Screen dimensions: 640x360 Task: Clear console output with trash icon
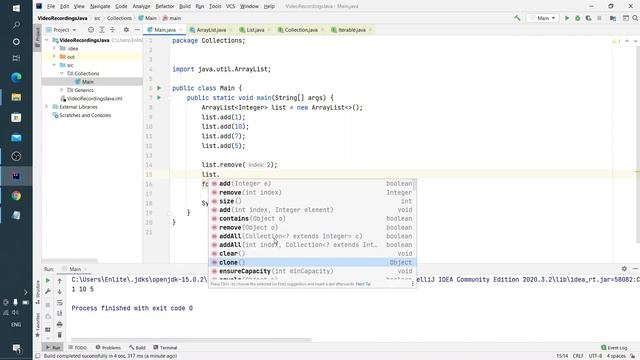[x=60, y=335]
